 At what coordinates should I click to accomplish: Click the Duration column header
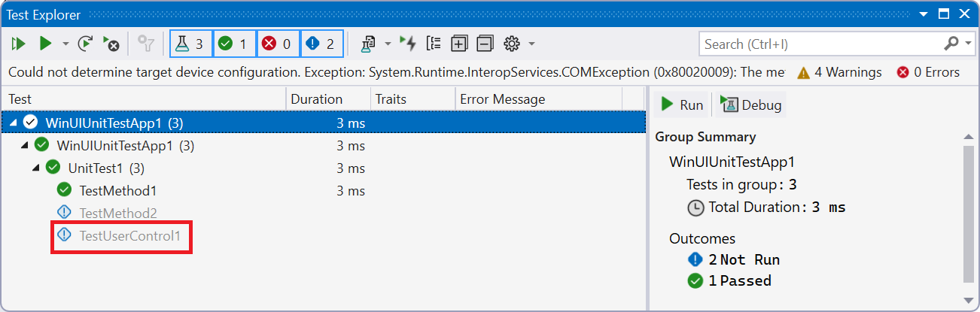(317, 99)
